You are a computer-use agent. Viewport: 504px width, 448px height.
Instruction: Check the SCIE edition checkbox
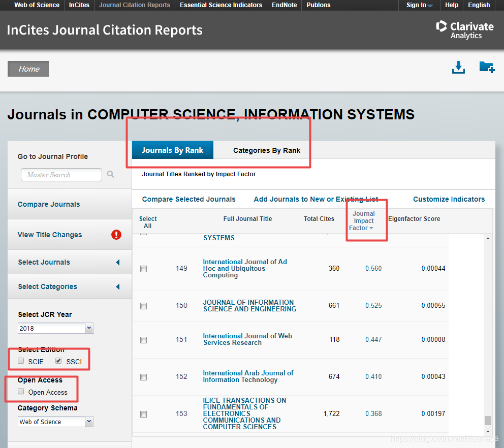(21, 361)
